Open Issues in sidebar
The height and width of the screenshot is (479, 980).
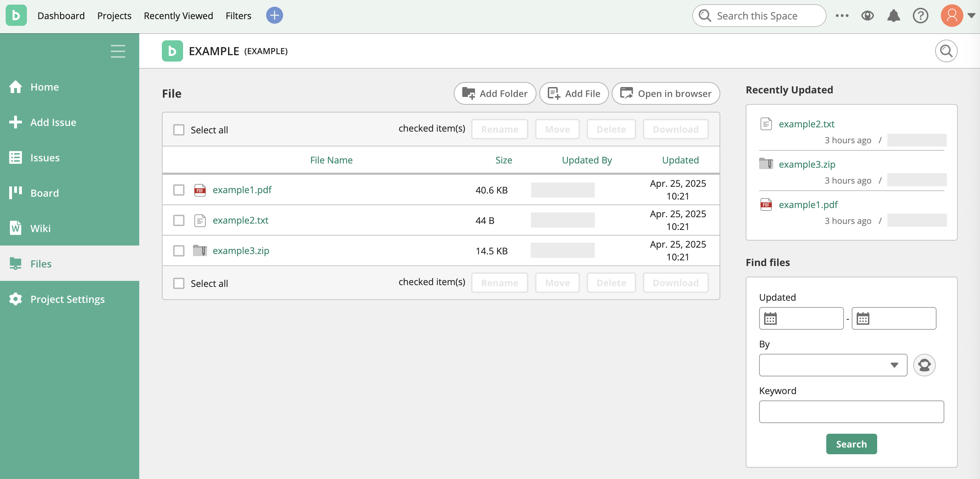coord(70,158)
